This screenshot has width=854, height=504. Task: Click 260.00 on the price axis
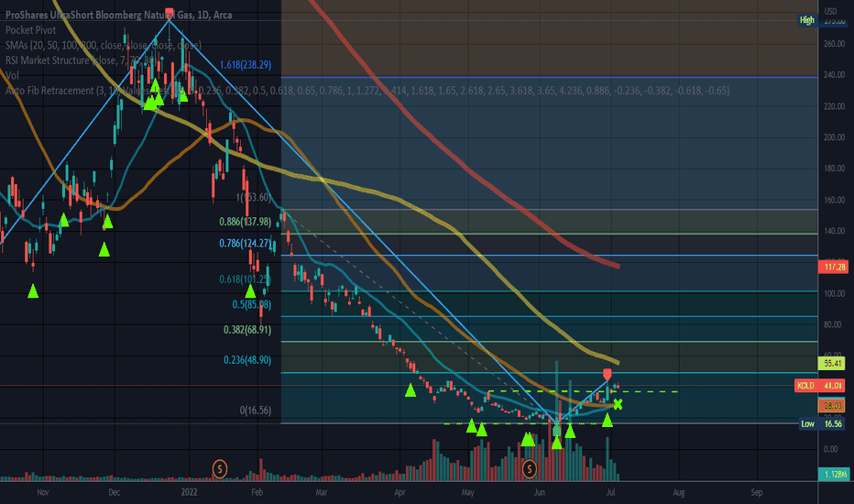point(835,44)
